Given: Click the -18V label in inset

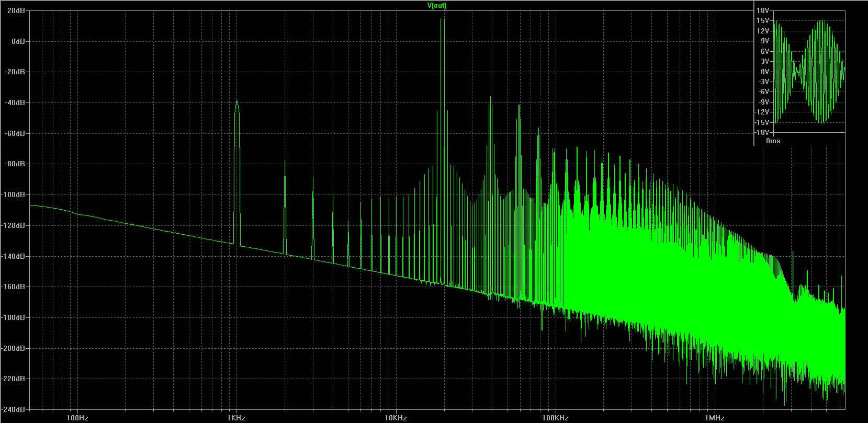Looking at the screenshot, I should pyautogui.click(x=762, y=133).
